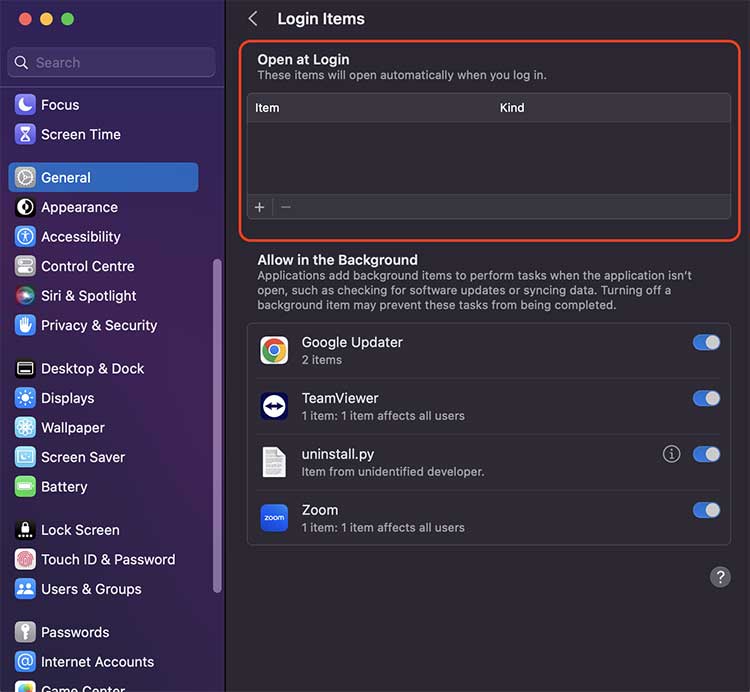Click the General gear icon in sidebar

tap(25, 177)
